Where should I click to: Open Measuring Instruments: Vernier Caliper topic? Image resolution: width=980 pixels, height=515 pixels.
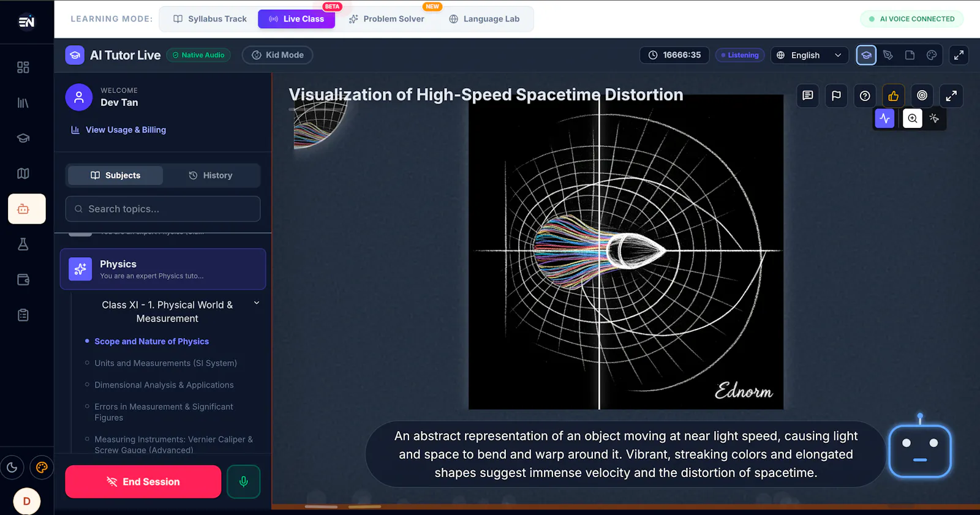pyautogui.click(x=173, y=444)
